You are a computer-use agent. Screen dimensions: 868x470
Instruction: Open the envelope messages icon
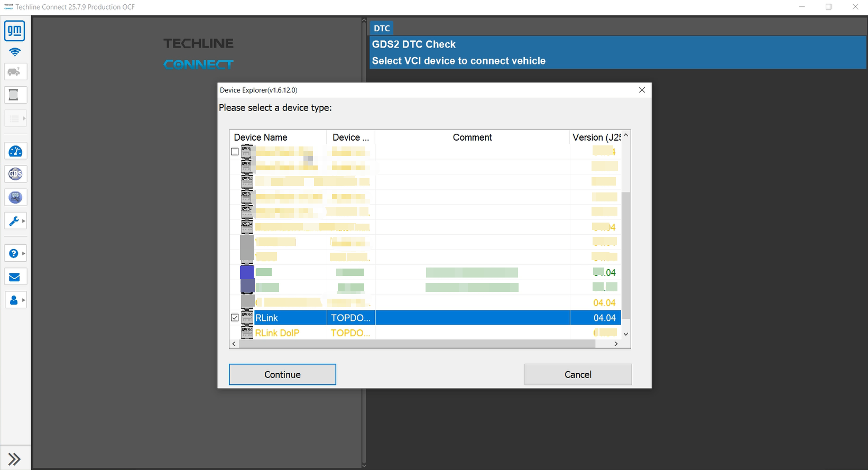(x=15, y=277)
